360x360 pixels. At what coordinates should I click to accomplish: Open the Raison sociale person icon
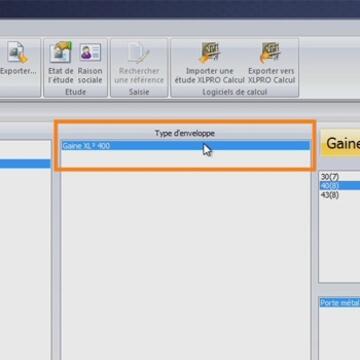[x=90, y=52]
